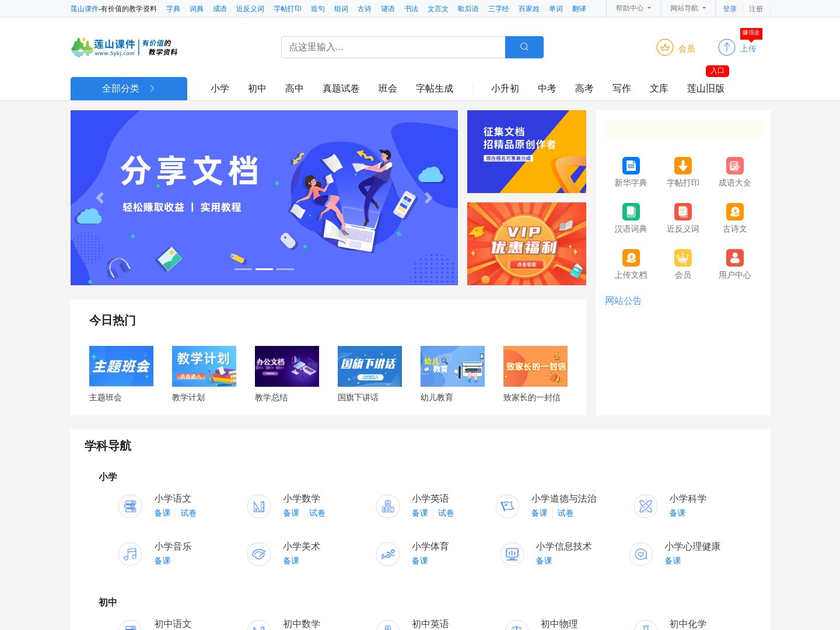Click the 小学心理健康 heart icon
This screenshot has width=840, height=630.
[641, 554]
